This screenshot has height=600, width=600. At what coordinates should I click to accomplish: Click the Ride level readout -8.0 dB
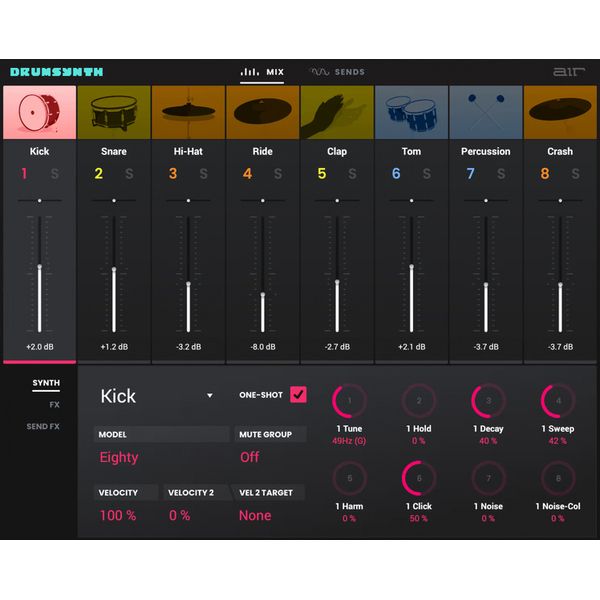[263, 347]
